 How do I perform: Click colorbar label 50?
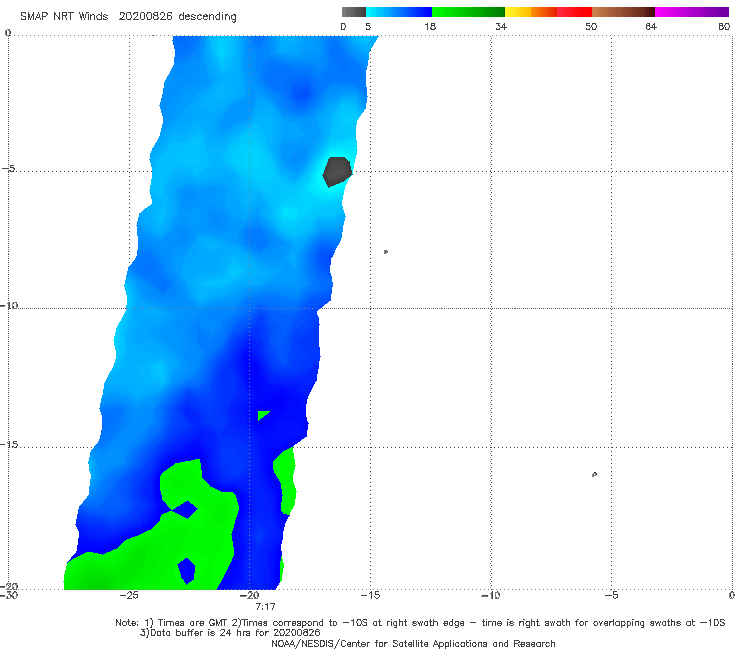pos(591,26)
